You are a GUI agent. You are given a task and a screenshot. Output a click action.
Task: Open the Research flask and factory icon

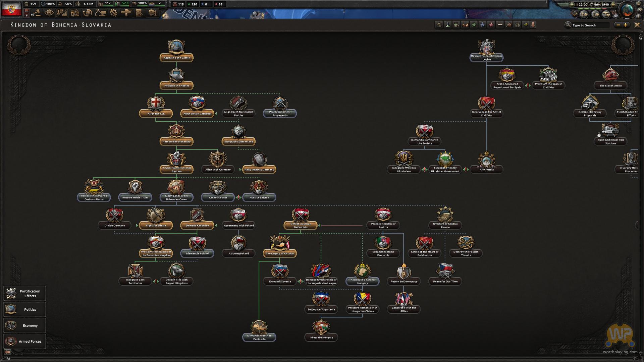pyautogui.click(x=62, y=13)
